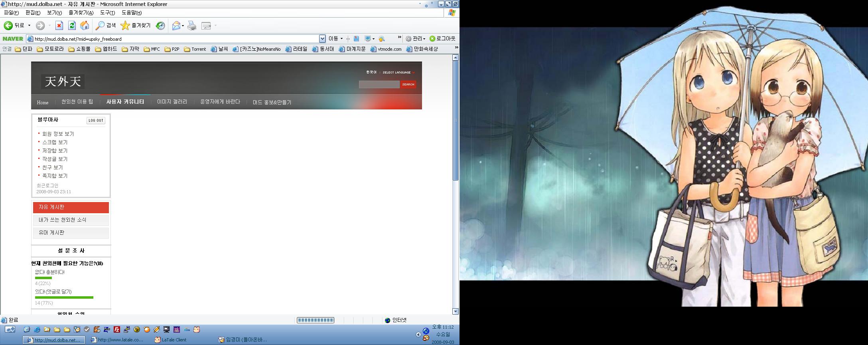The width and height of the screenshot is (868, 345).
Task: Open the Favorites star button
Action: click(136, 26)
